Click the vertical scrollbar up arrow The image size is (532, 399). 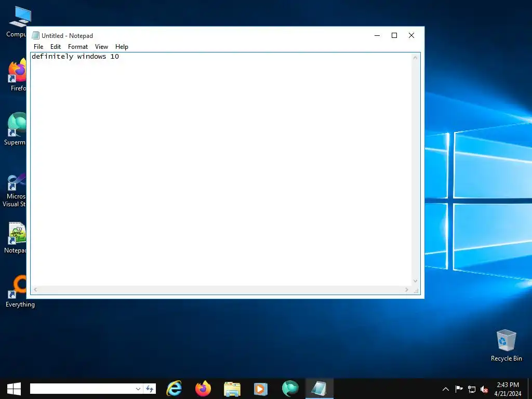click(x=415, y=58)
